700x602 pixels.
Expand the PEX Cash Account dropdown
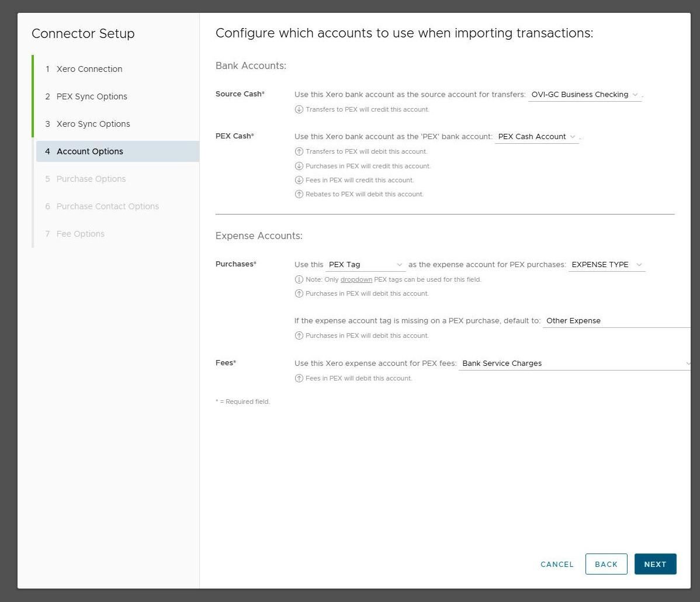536,137
